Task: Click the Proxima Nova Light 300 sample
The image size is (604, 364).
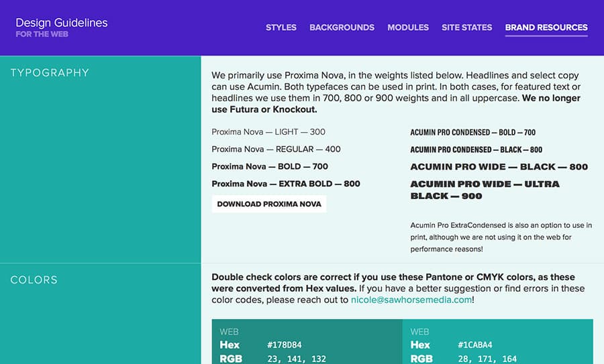Action: pyautogui.click(x=268, y=132)
